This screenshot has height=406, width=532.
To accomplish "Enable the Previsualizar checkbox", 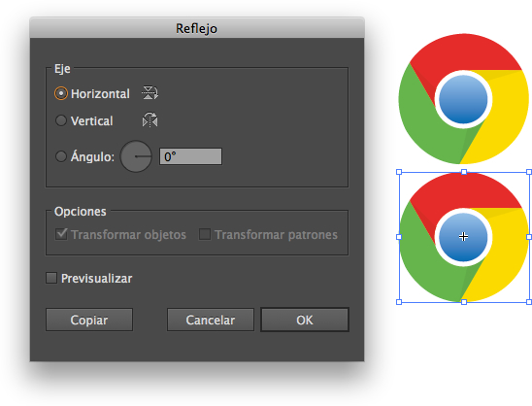I will click(51, 278).
